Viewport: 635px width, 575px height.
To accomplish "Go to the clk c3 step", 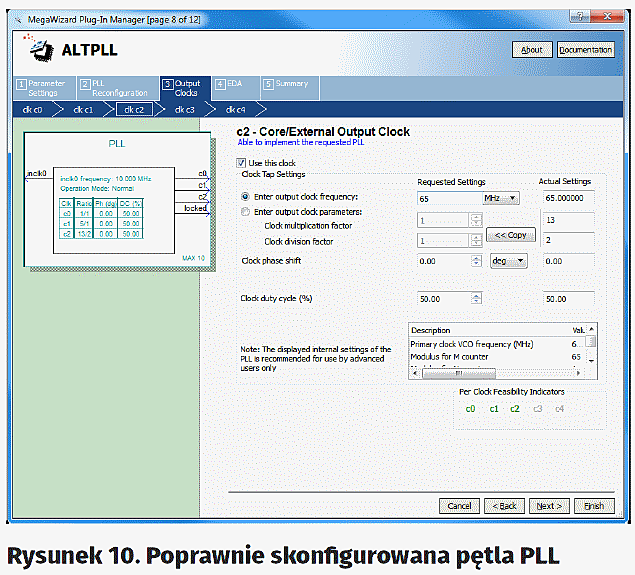I will pyautogui.click(x=184, y=110).
